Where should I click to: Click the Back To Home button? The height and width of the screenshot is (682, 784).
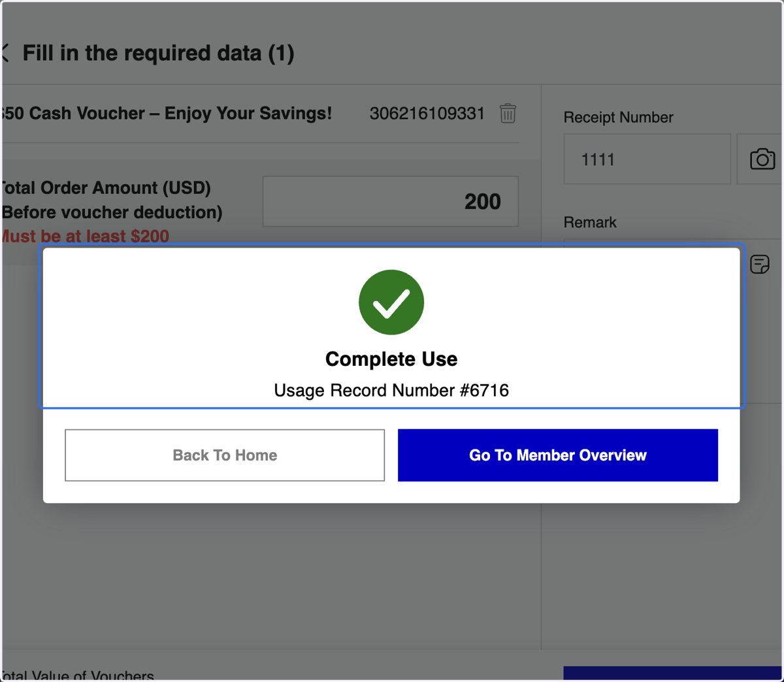[x=225, y=455]
